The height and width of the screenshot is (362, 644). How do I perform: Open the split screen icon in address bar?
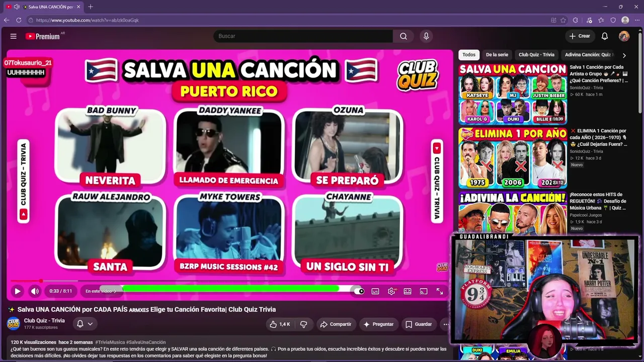tap(553, 20)
